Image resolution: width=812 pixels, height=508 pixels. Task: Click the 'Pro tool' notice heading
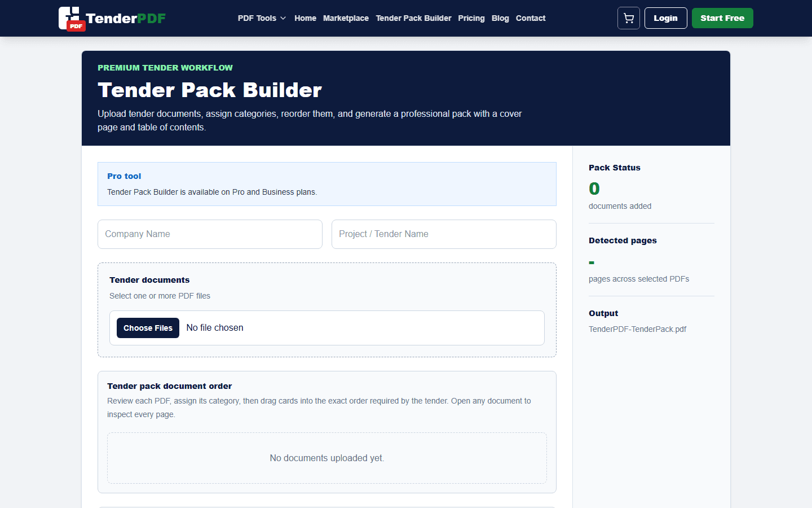coord(124,176)
